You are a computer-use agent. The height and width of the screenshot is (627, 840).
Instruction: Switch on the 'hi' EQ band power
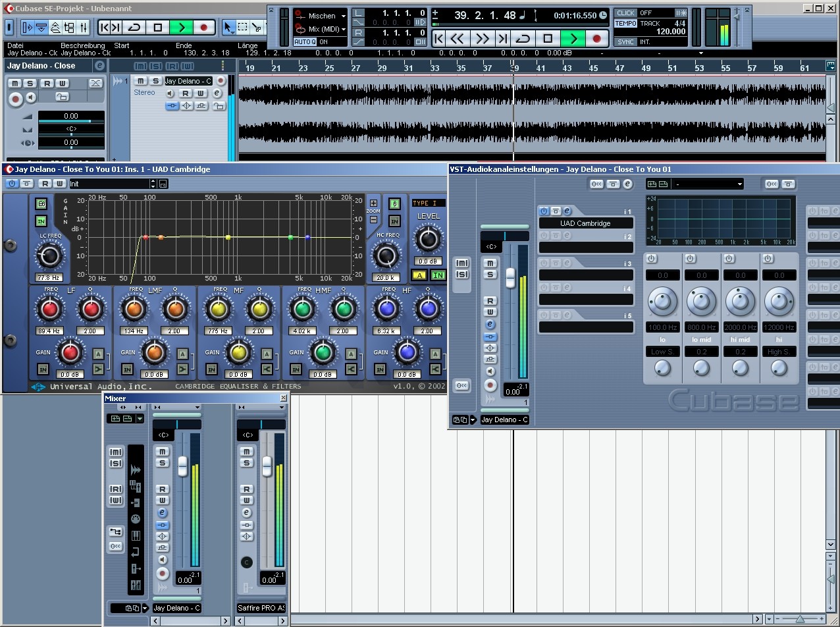(768, 259)
